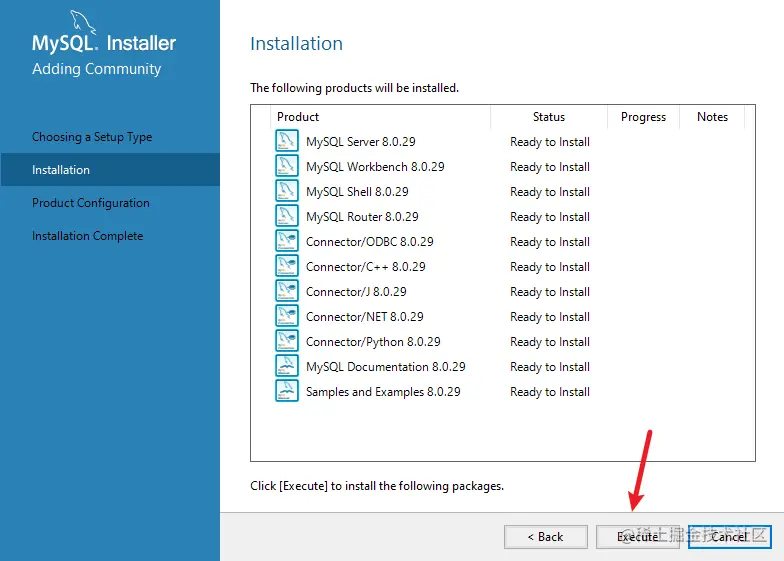
Task: Select the MySQL Documentation 8.0.29 row text
Action: [386, 367]
